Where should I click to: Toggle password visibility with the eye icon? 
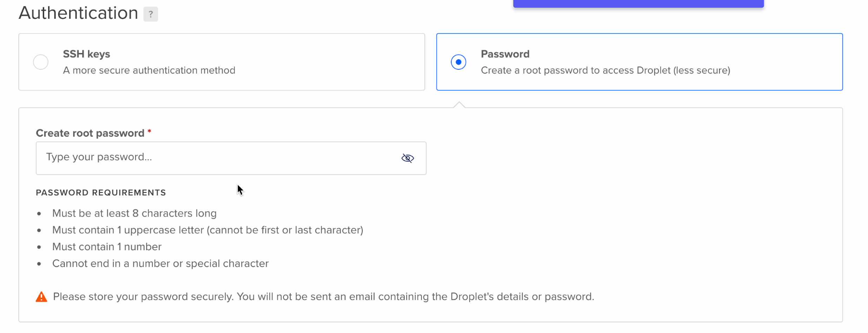click(x=408, y=158)
